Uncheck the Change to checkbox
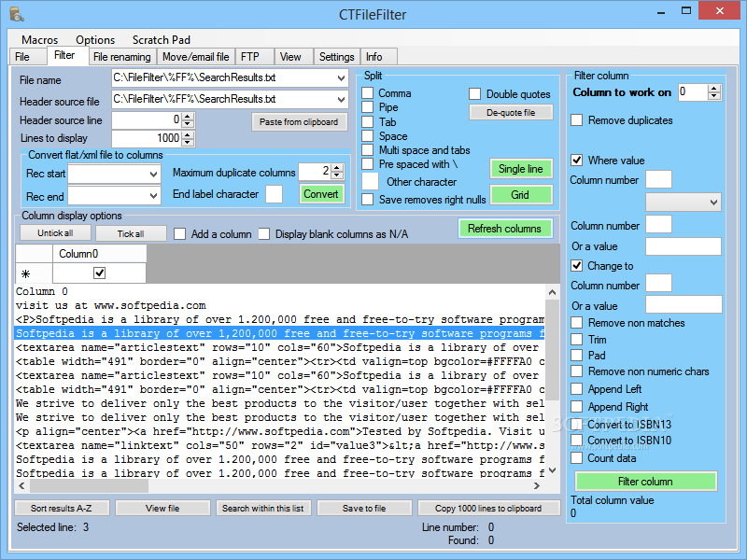This screenshot has height=560, width=747. (x=576, y=266)
